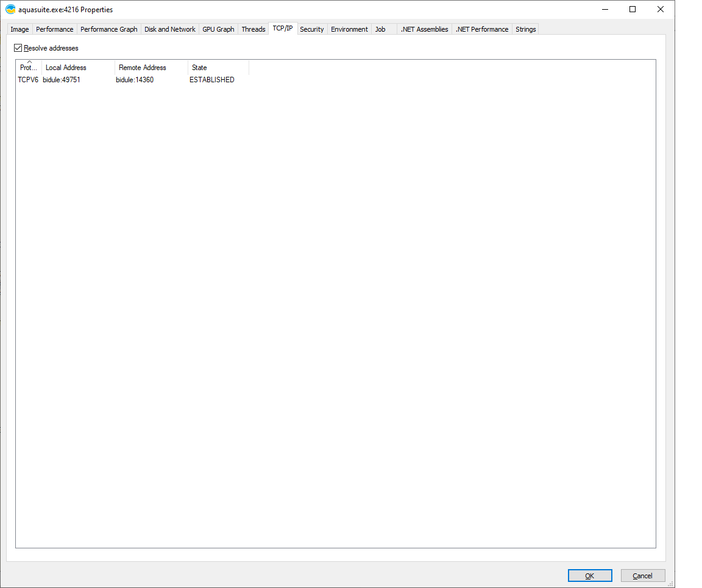Viewport: 702px width, 588px height.
Task: Select the TCPV6 protocol cell
Action: tap(28, 80)
